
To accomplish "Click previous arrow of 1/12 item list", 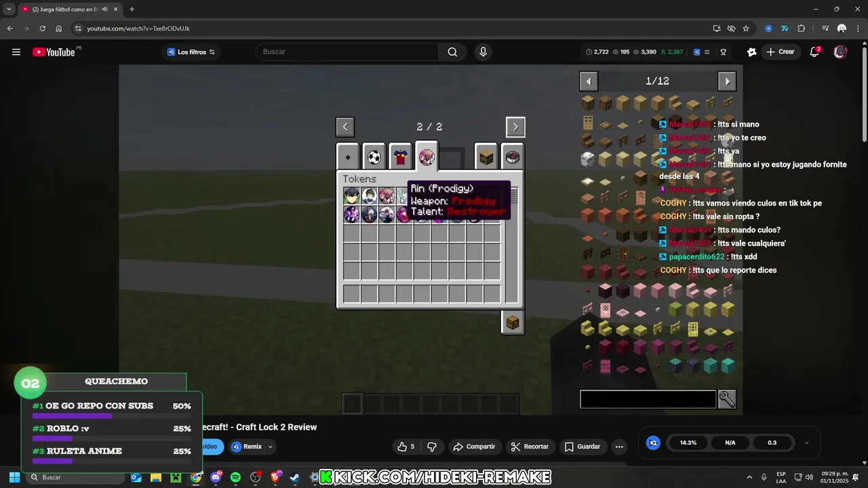I will (x=589, y=81).
